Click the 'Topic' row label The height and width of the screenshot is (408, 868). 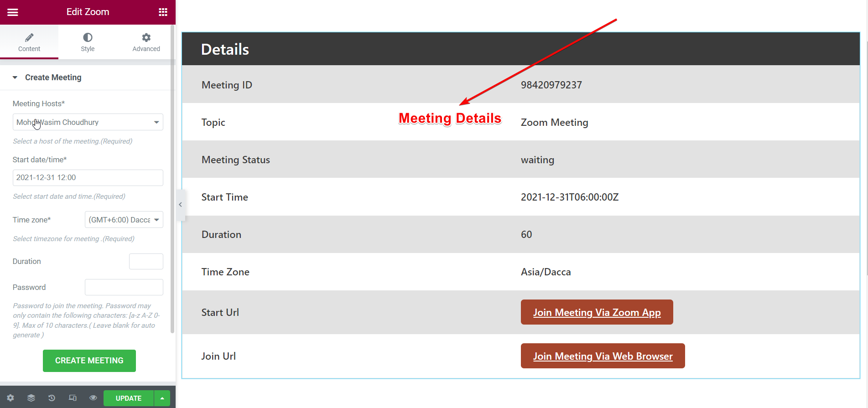click(x=213, y=123)
